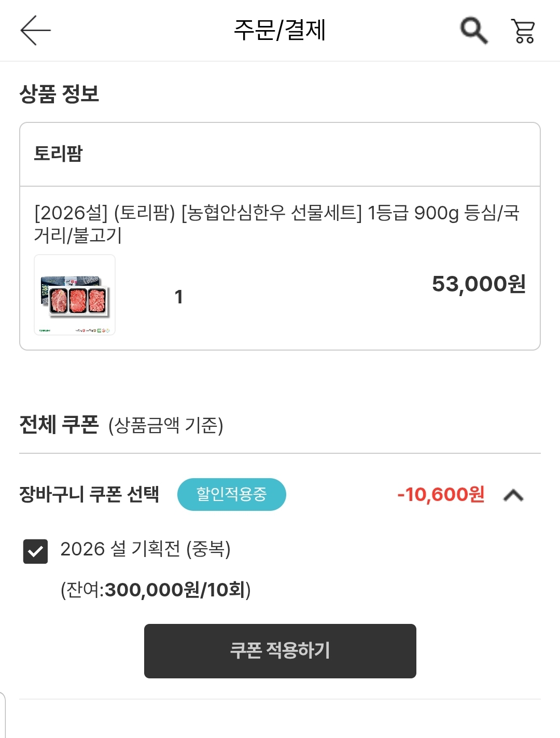
Task: Select the 2026 설 기획전 (중복) coupon label
Action: coord(145,549)
